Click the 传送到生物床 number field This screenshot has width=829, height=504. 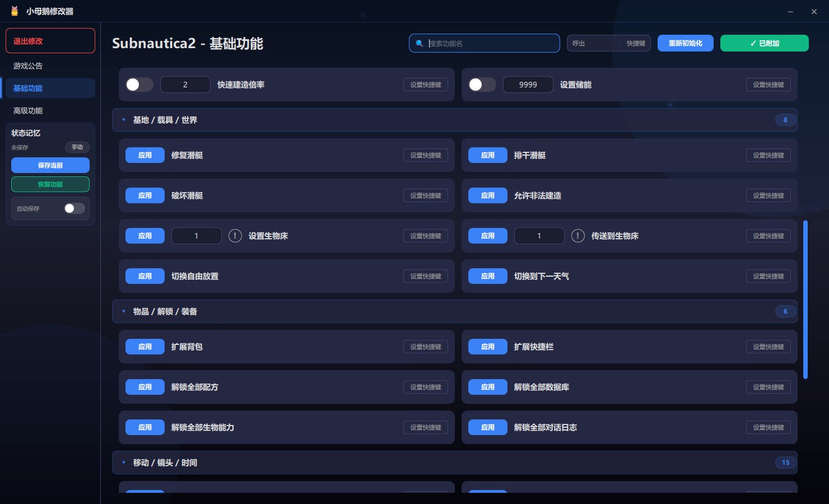pos(539,236)
